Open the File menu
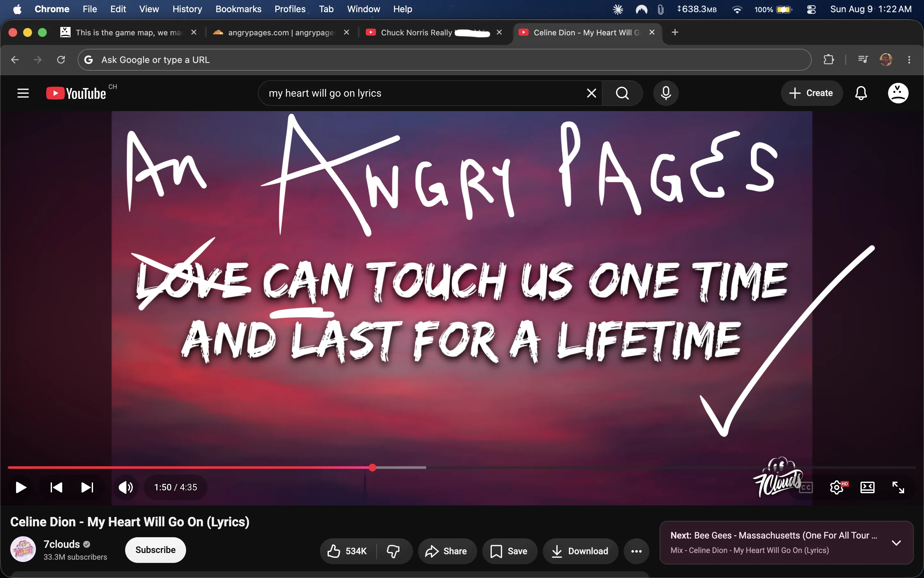The image size is (924, 578). 90,9
